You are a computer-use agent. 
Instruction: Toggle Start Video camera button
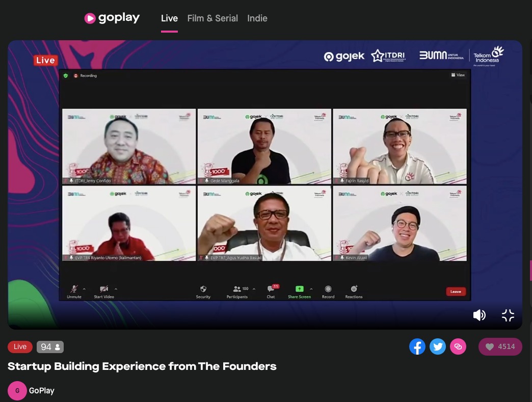pos(104,291)
